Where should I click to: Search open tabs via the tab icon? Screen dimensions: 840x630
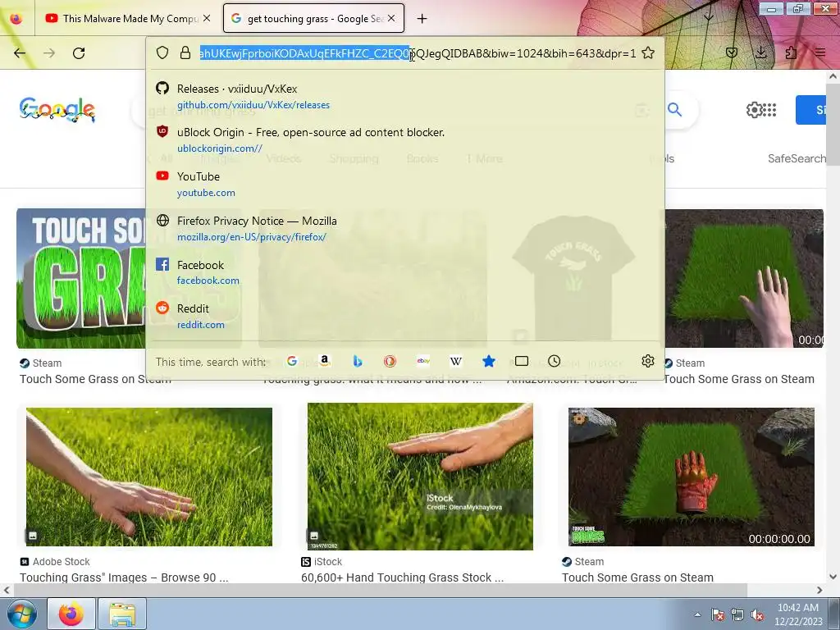pyautogui.click(x=521, y=361)
